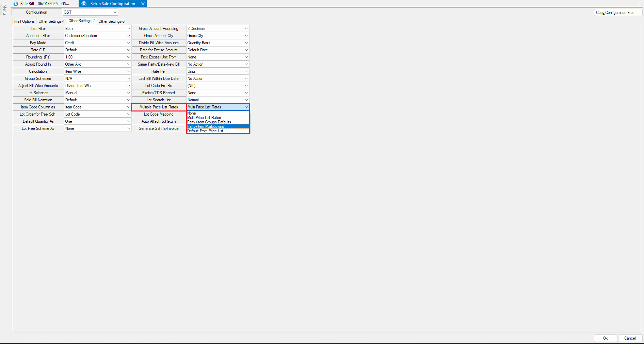Screen dimensions: 644x344
Task: Open Gross Amount Rounding dropdown
Action: [x=246, y=29]
